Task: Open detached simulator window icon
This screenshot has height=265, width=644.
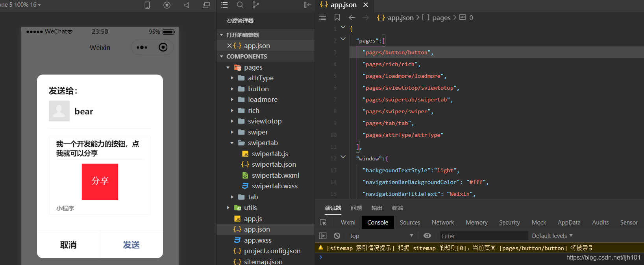Action: point(206,5)
